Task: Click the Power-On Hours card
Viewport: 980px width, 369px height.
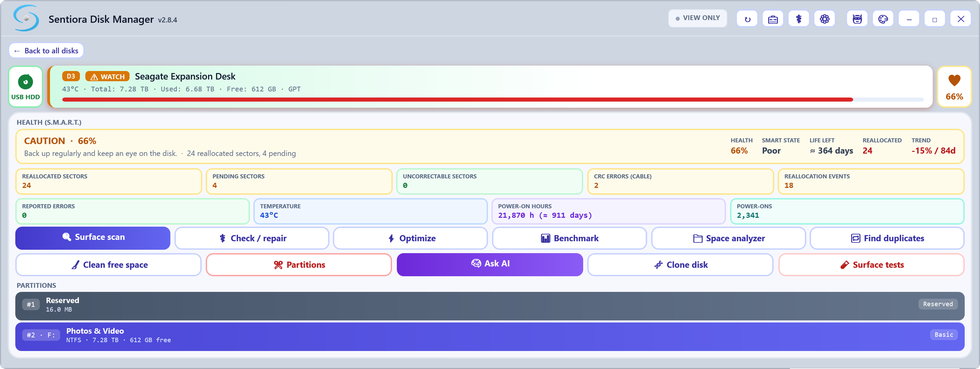Action: tap(608, 211)
